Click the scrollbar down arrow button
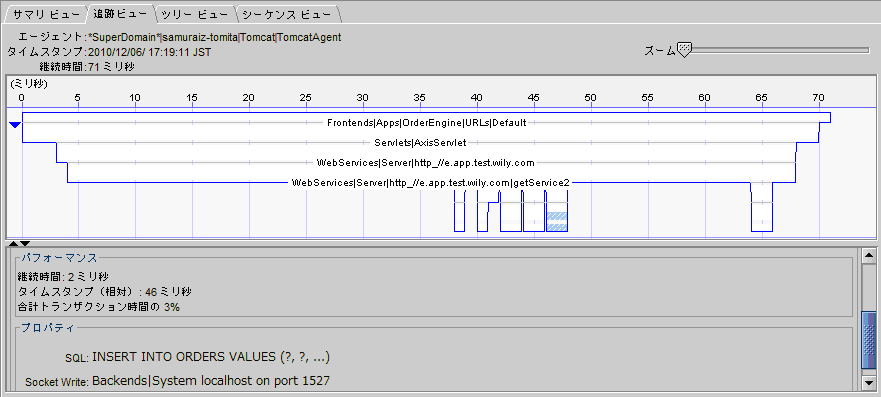881x397 pixels. [x=869, y=383]
